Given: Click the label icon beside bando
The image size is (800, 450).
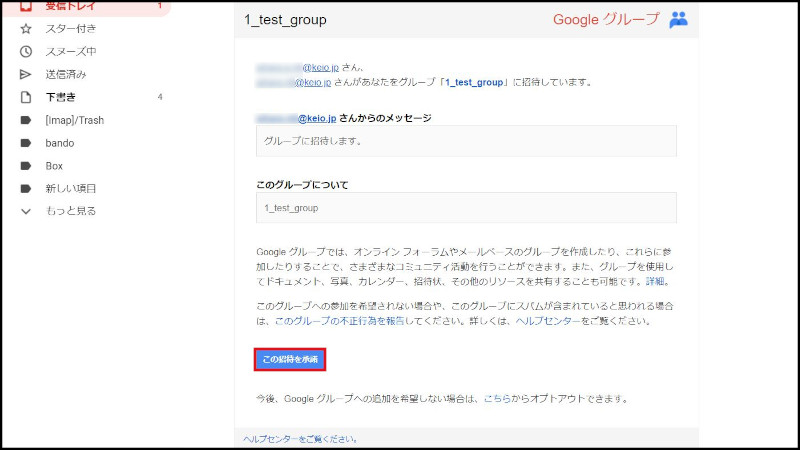Looking at the screenshot, I should click(x=26, y=143).
